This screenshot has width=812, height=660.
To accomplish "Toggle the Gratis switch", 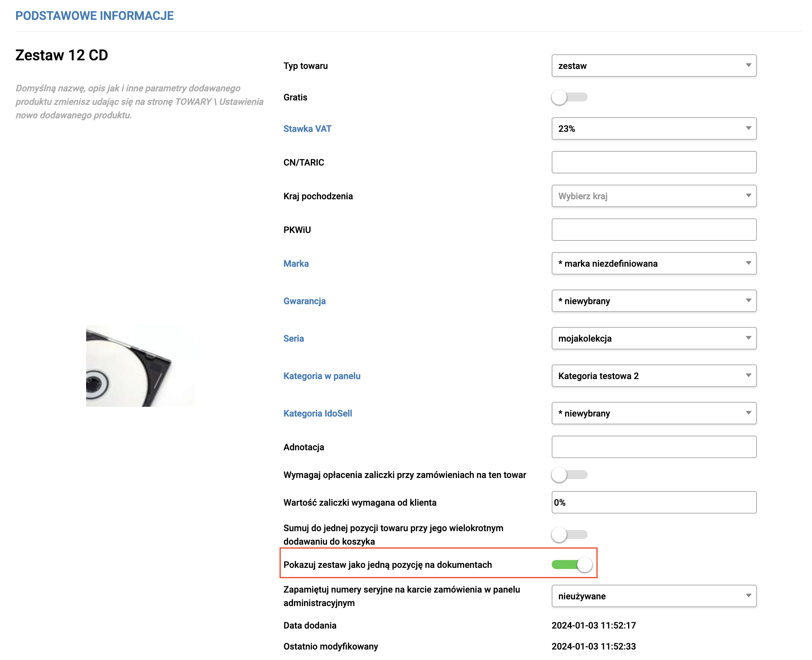I will [x=569, y=97].
